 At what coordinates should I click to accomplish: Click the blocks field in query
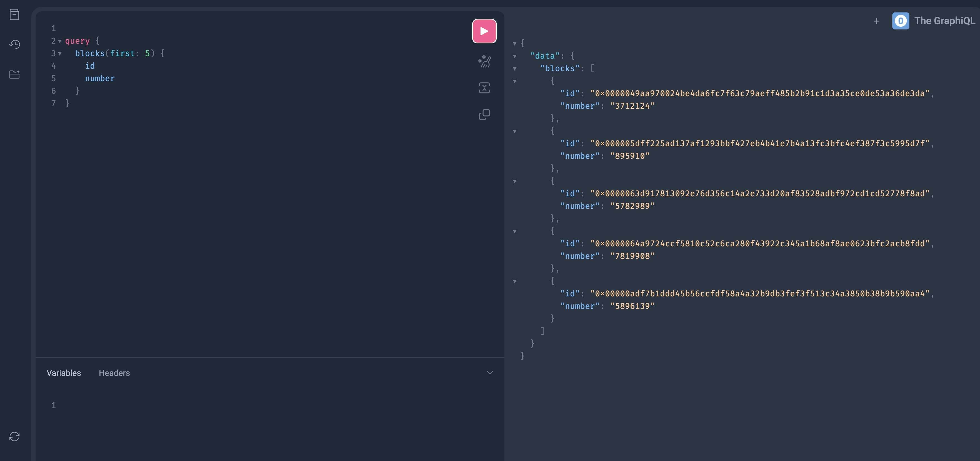(90, 53)
